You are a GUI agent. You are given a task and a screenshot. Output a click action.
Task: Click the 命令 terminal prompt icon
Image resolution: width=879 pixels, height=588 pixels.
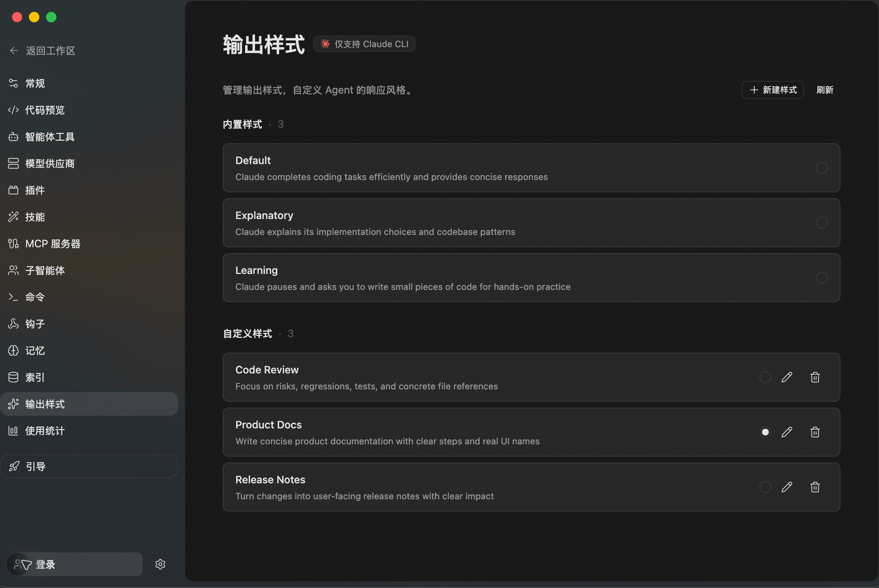click(x=13, y=297)
